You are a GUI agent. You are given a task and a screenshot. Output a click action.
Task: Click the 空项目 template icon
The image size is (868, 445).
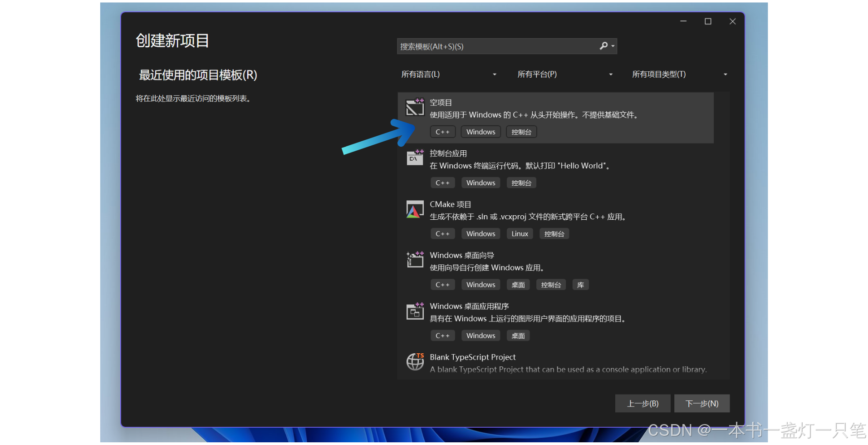tap(415, 107)
